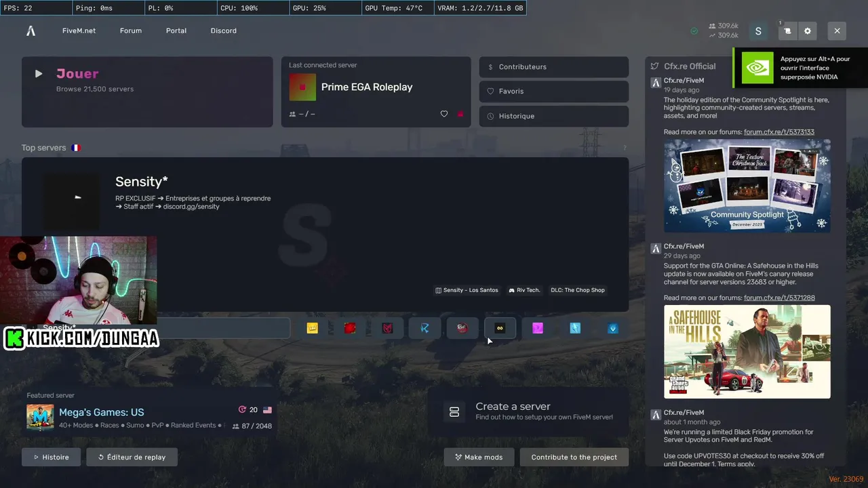Open the FiveM.net link

click(79, 30)
